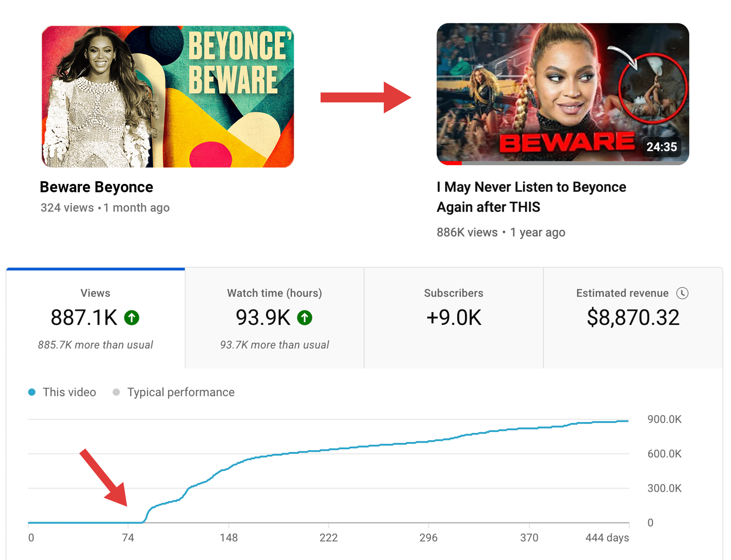Click the blue This video legend dot

[x=32, y=392]
